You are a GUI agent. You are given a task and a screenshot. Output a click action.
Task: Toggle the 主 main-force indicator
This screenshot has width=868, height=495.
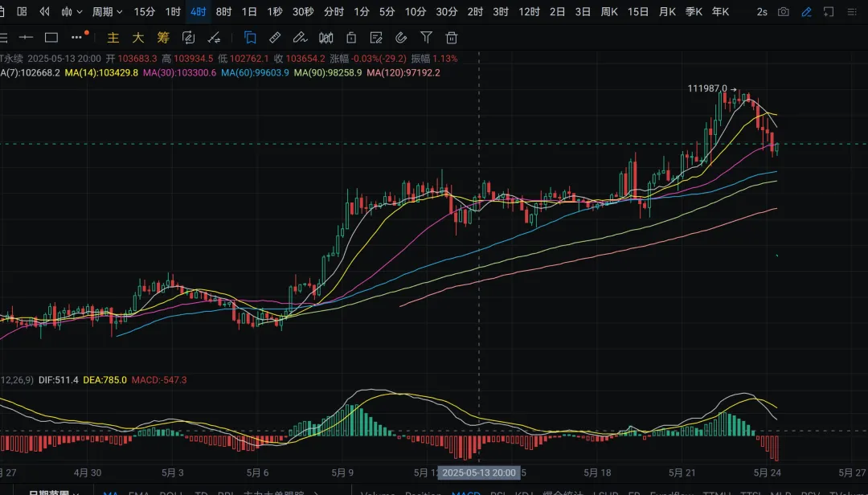coord(113,37)
